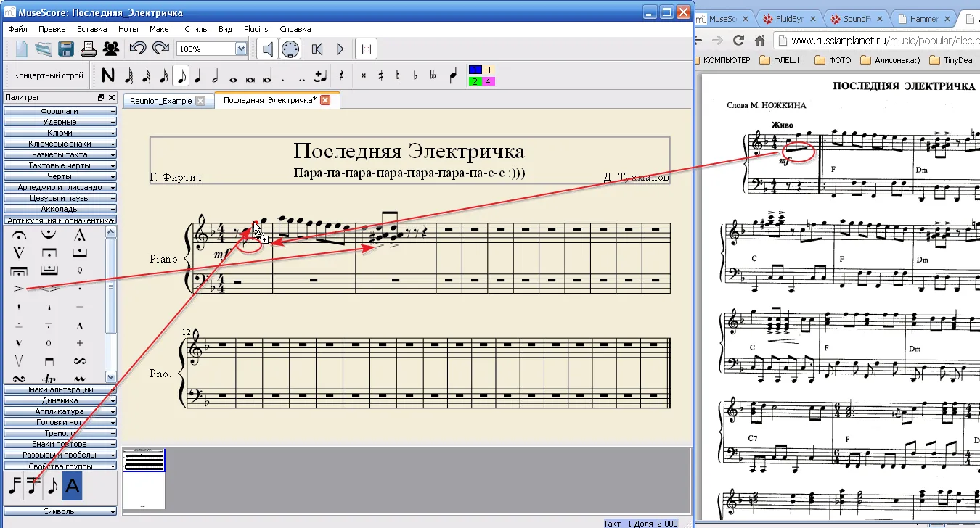Create a new score with the blank page icon
This screenshot has width=980, height=528.
[22, 49]
